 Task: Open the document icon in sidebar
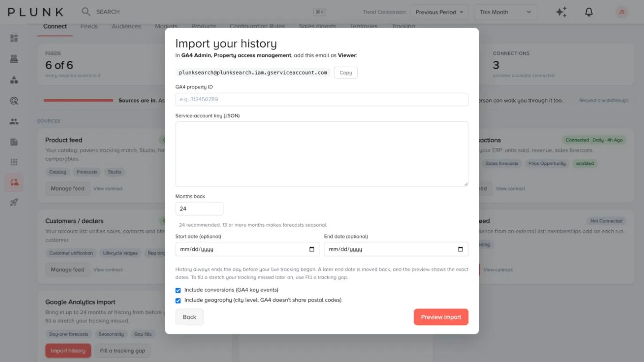[x=14, y=142]
